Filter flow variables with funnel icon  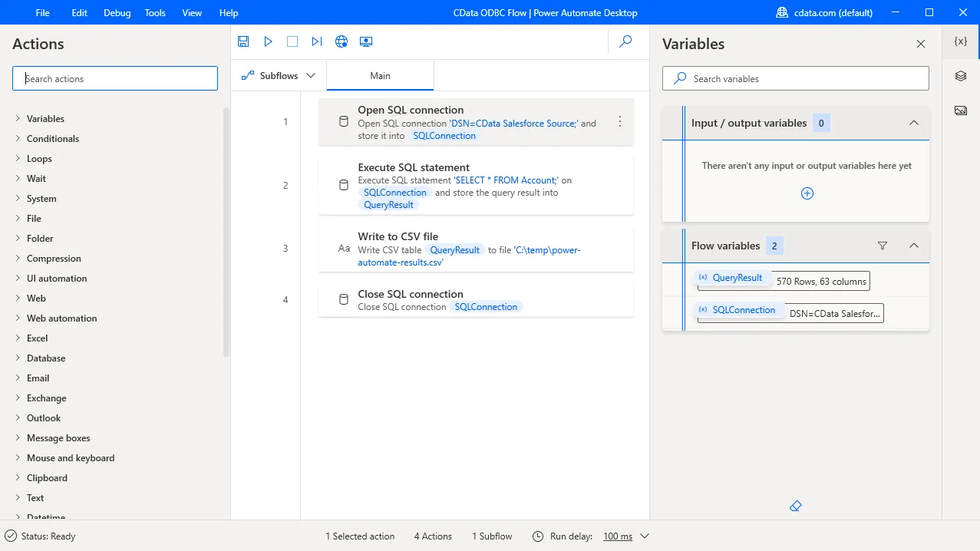click(883, 246)
